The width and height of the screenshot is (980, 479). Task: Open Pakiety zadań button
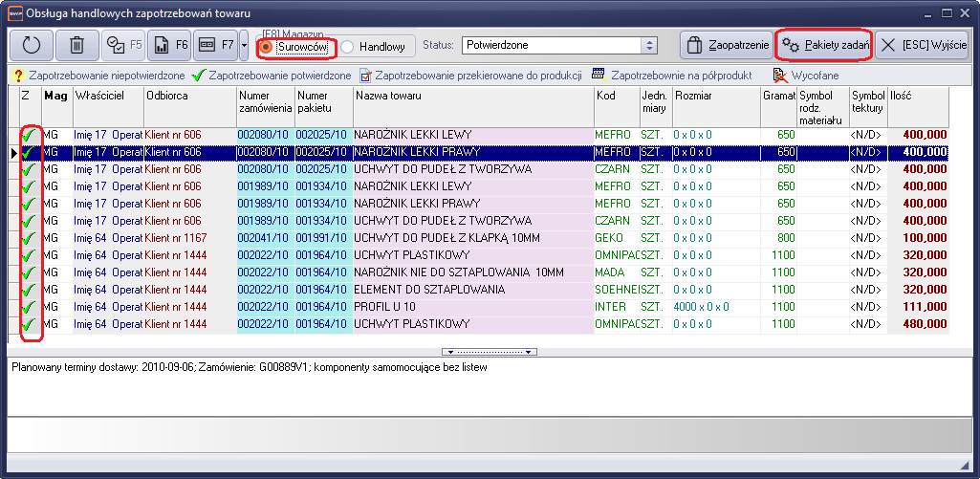[x=823, y=45]
